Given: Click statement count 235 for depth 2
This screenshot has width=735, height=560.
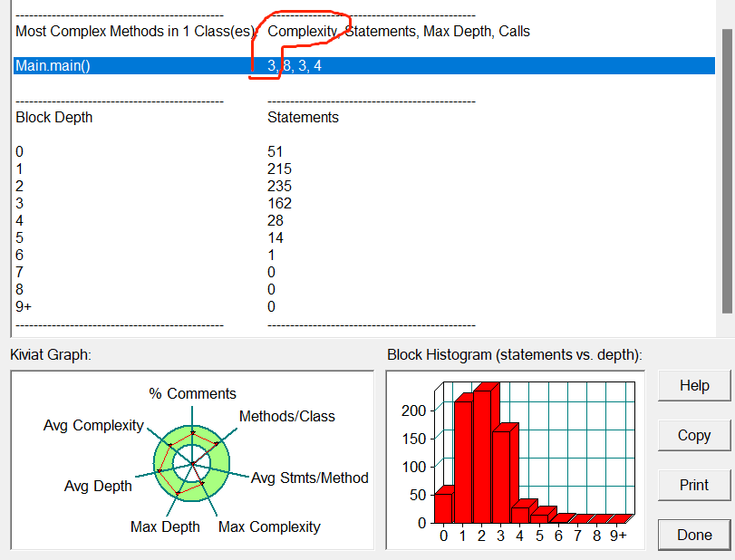Looking at the screenshot, I should [279, 186].
